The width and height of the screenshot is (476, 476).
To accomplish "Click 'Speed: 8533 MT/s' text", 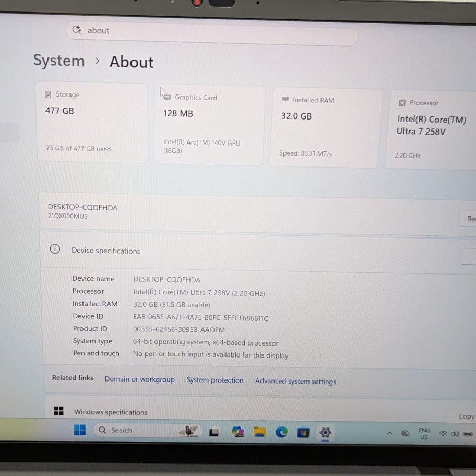I will click(x=305, y=153).
